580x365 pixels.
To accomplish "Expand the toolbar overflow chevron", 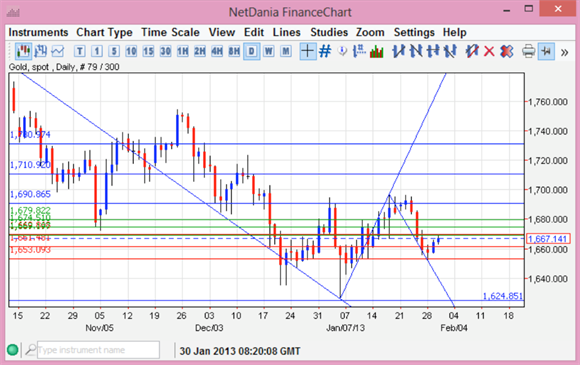I will pos(564,52).
